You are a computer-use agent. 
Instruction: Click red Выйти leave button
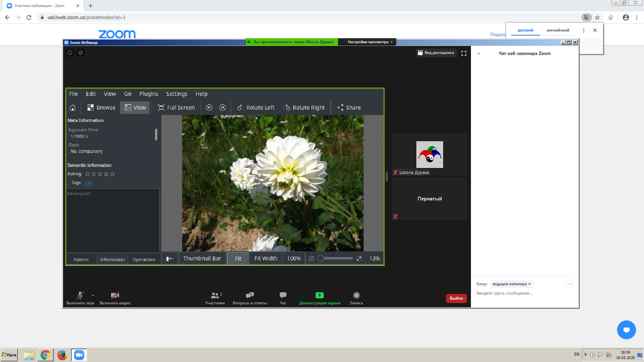tap(456, 299)
